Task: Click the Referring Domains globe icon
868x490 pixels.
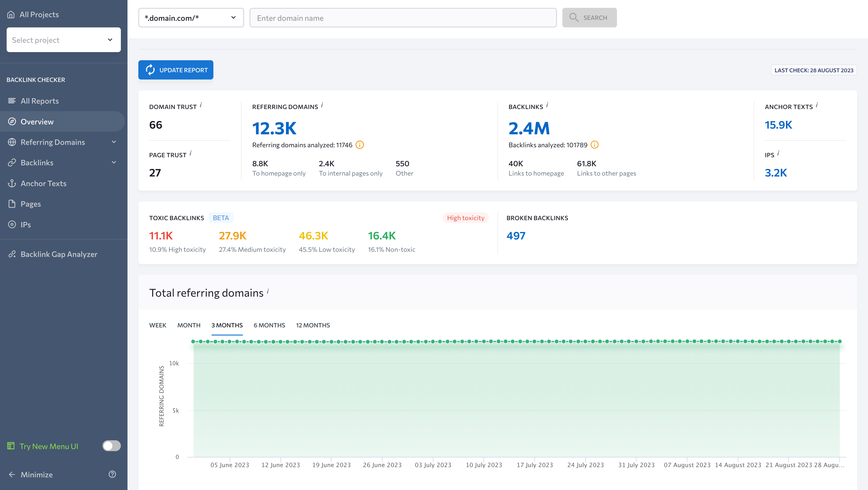Action: coord(12,142)
